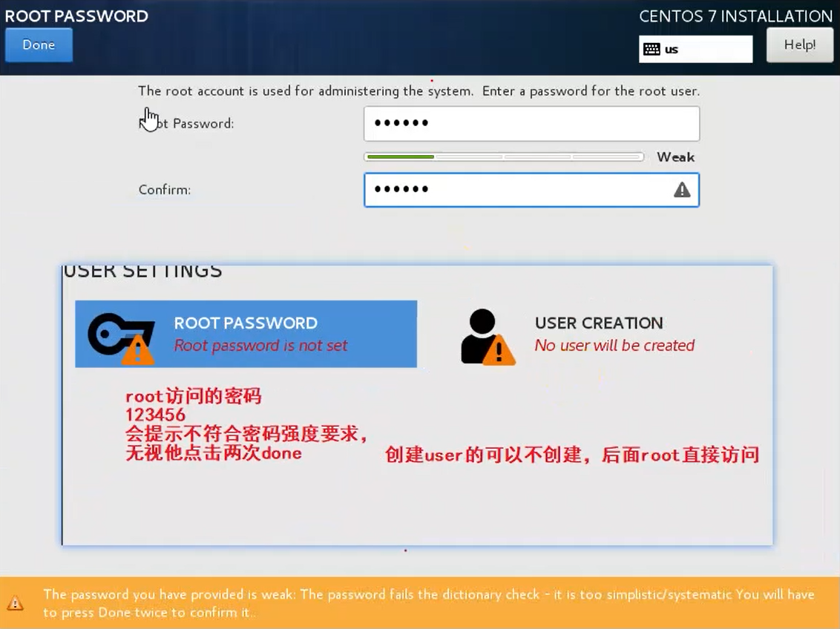
Task: Click the warning icon in orange bar
Action: (15, 603)
